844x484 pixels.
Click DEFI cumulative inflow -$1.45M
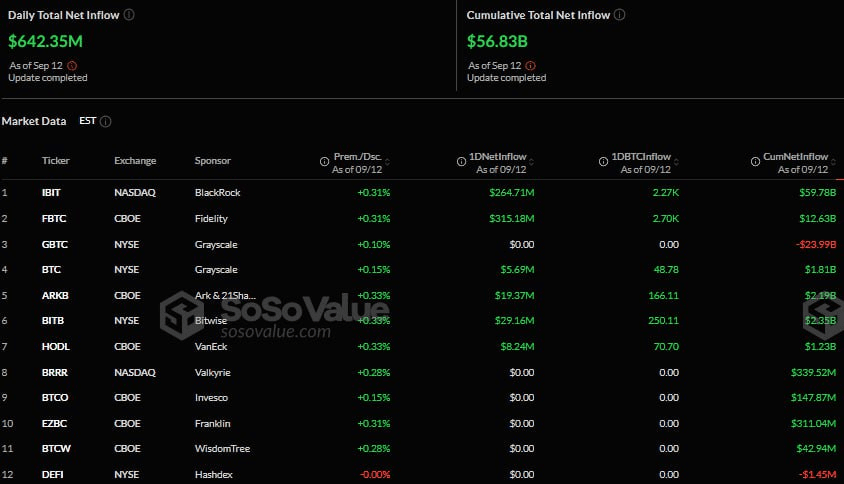818,475
